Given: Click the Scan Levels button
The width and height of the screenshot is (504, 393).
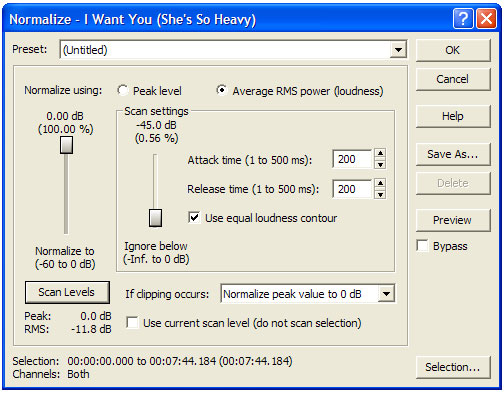Looking at the screenshot, I should click(67, 292).
